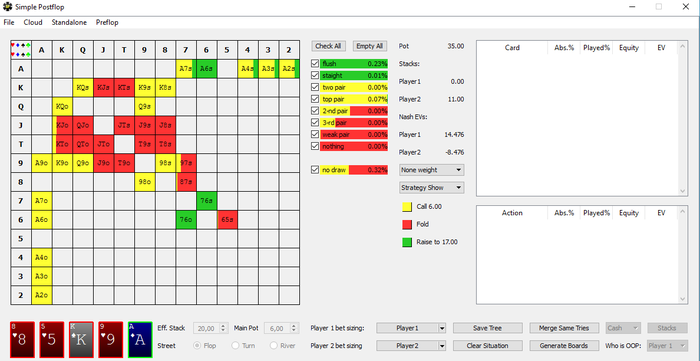Click the Action table vertical scrollbar
Screen dimensions: 700x361
click(x=682, y=255)
